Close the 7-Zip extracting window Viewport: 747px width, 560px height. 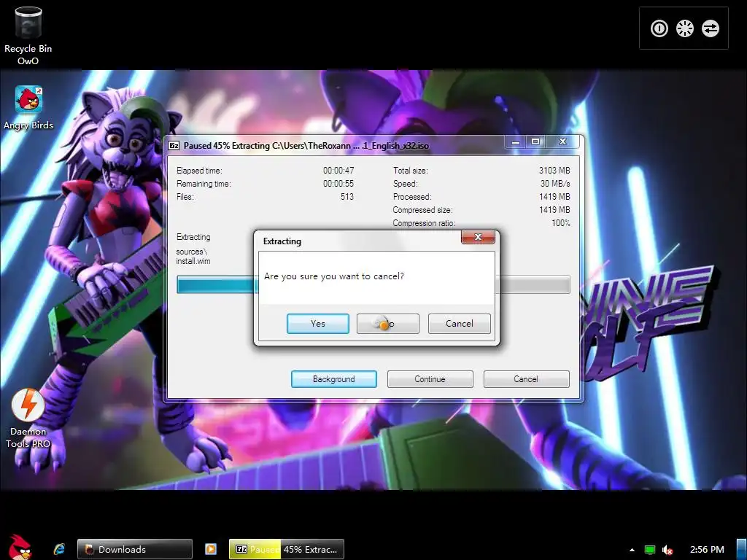(562, 142)
